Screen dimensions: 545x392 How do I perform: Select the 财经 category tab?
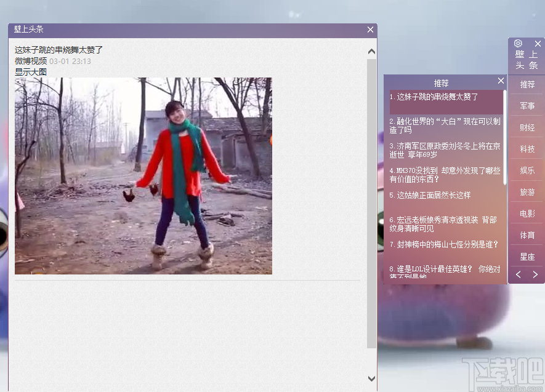527,127
